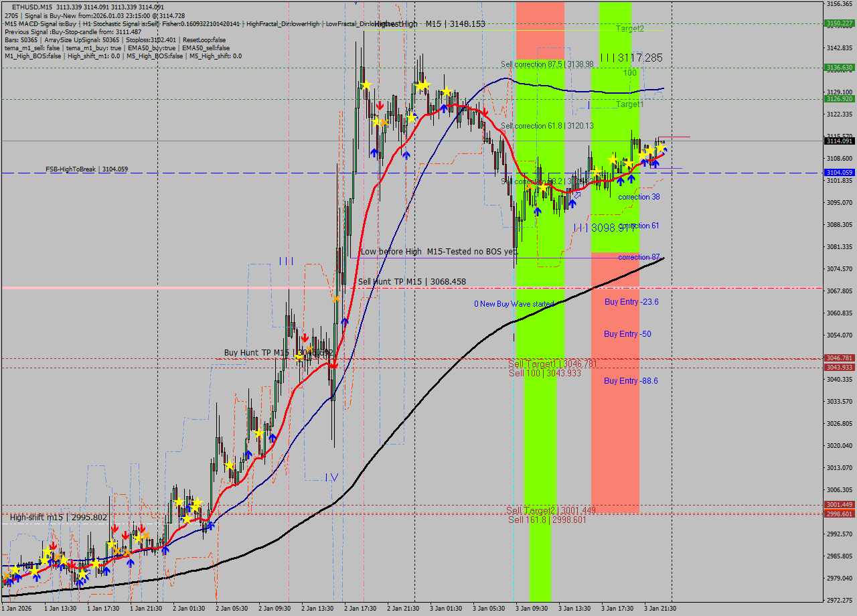Select the yellow star at the highest candle peak
Screen dimensions: 857x616
point(366,85)
